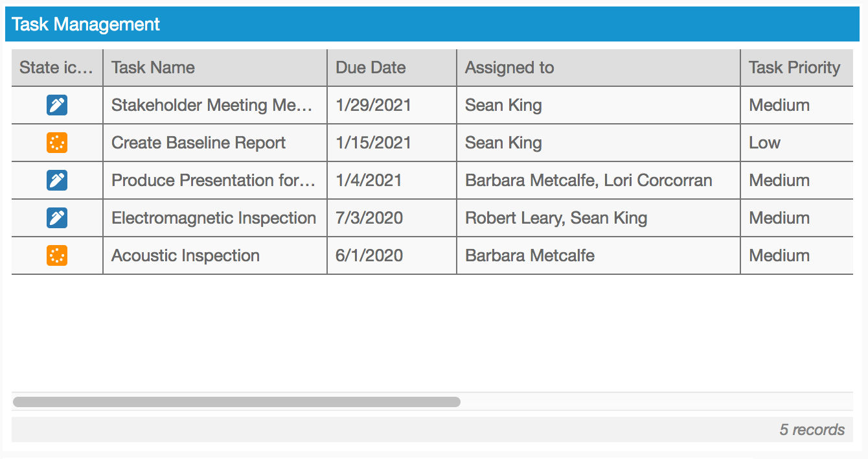
Task: Click the Low priority cell
Action: pyautogui.click(x=764, y=143)
